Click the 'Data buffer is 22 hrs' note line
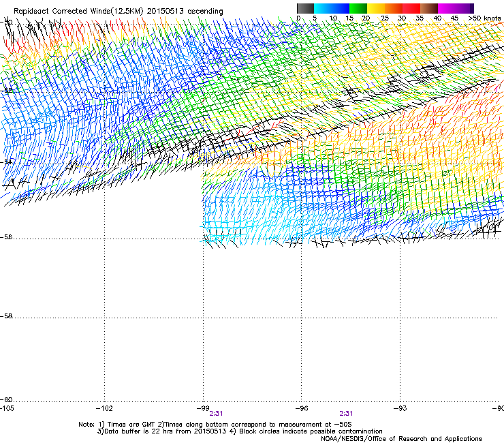504x443 pixels. 240,431
